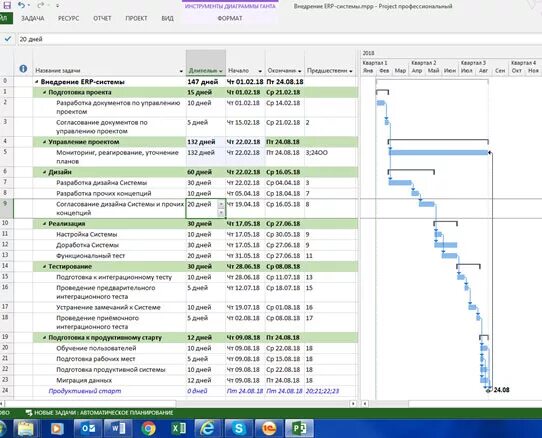Screen dimensions: 542x438
Task: Decrease duration with the spinner down arrow
Action: pyautogui.click(x=221, y=213)
